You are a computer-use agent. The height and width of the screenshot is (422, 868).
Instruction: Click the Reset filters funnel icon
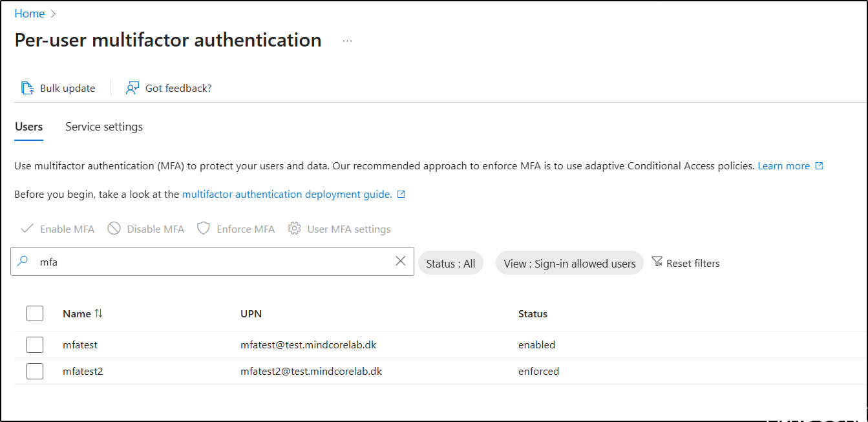pos(657,262)
